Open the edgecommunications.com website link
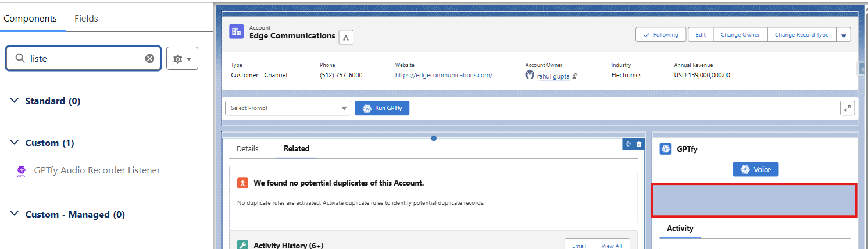 [444, 75]
